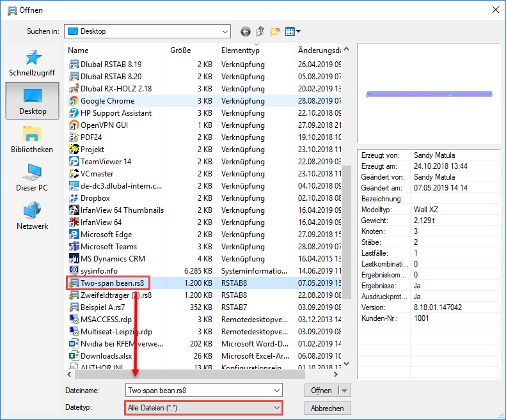This screenshot has width=506, height=420.
Task: Click the Version value 8.18.01.147042
Action: point(438,307)
